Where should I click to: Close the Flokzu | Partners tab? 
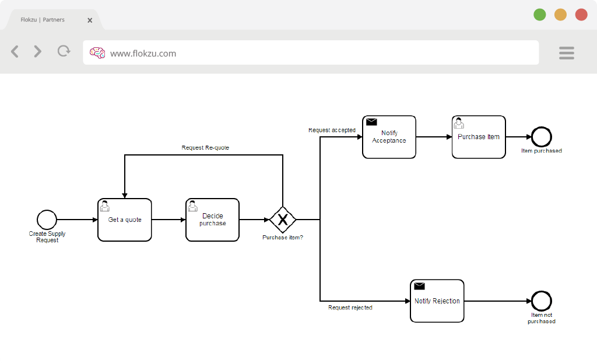[90, 20]
